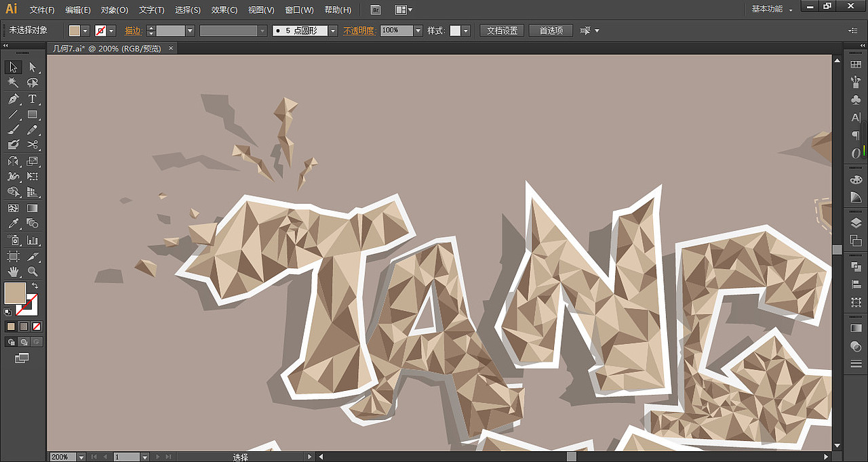This screenshot has height=462, width=868.
Task: Open the 对象(O) menu
Action: (x=115, y=10)
